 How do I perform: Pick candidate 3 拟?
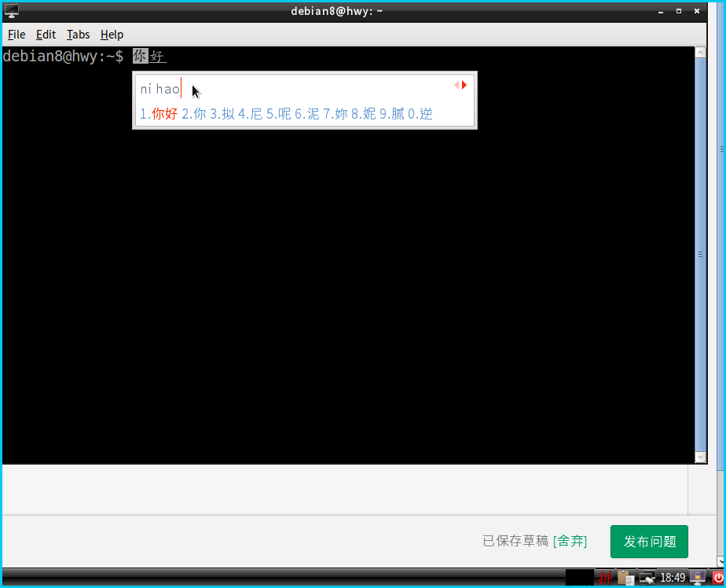click(x=222, y=113)
